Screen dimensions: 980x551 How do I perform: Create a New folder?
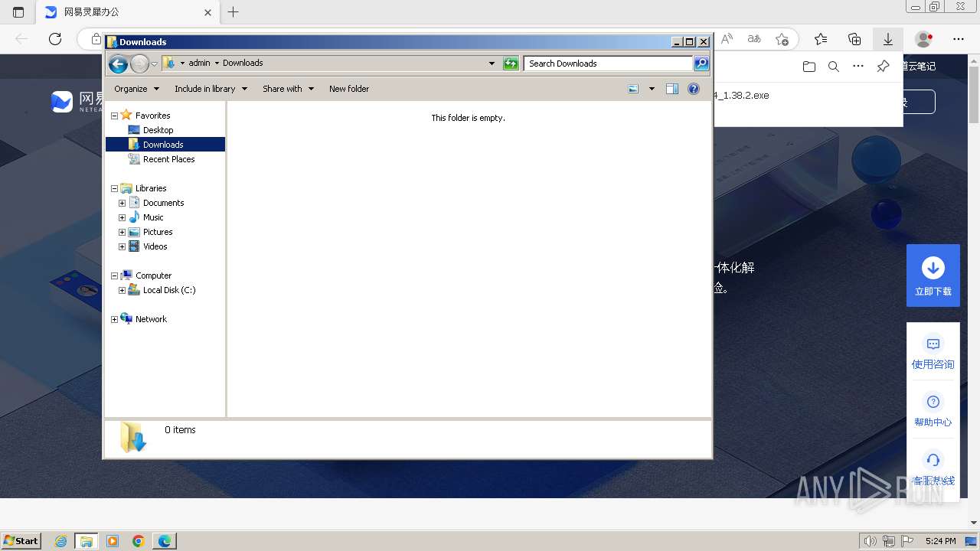point(349,89)
